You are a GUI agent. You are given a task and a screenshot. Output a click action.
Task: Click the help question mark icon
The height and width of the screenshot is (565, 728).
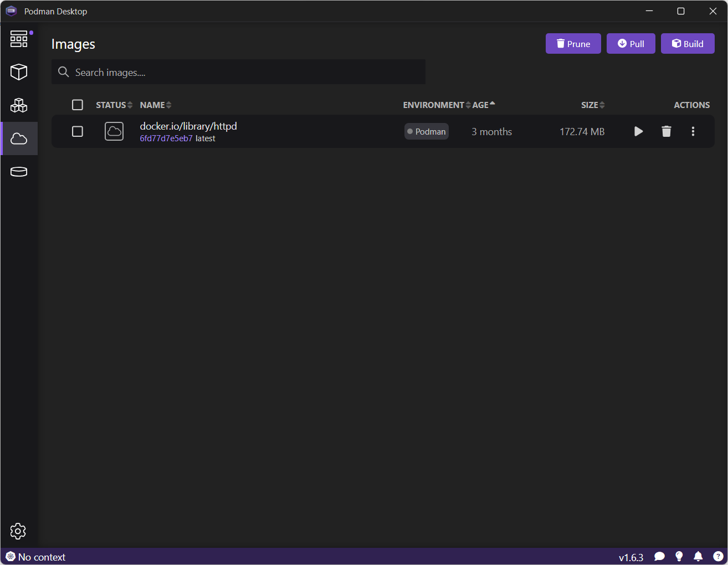(718, 557)
